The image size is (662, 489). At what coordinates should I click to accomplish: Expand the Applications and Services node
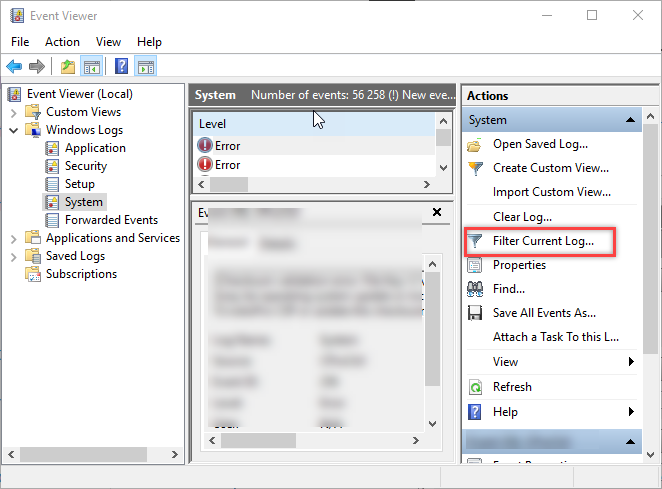13,238
